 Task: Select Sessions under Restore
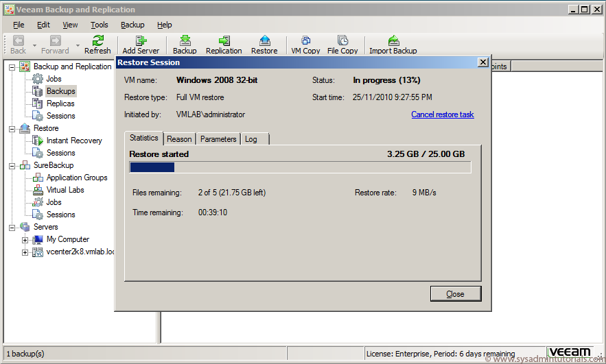point(61,153)
